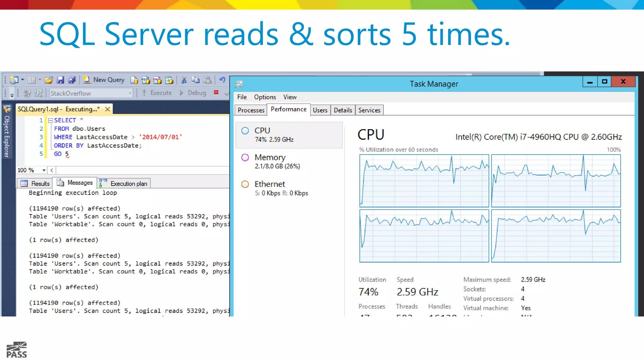The height and width of the screenshot is (362, 644).
Task: Click the Save disk icon
Action: [x=60, y=80]
